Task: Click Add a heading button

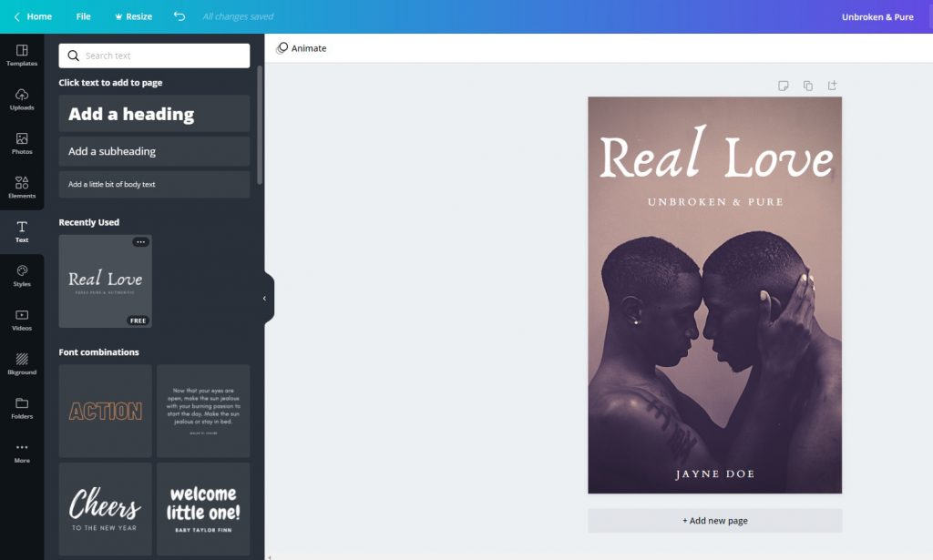Action: tap(154, 114)
